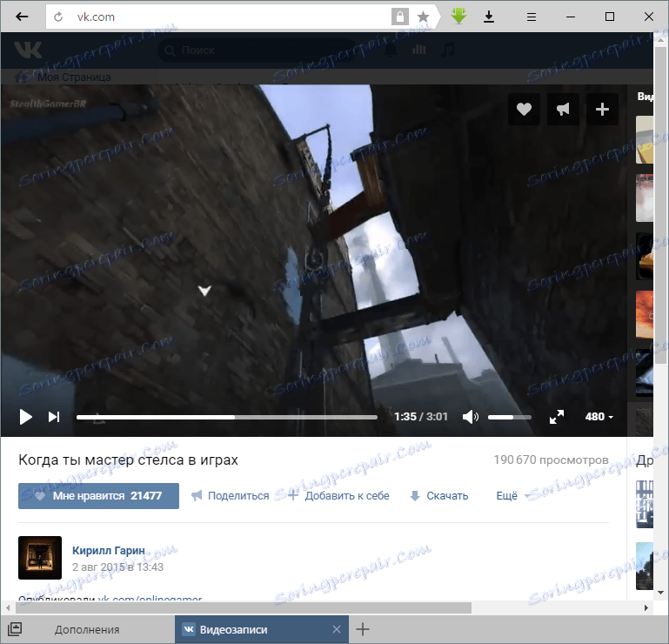The image size is (669, 644).
Task: Click 190 670 просмотров view count
Action: [x=551, y=460]
